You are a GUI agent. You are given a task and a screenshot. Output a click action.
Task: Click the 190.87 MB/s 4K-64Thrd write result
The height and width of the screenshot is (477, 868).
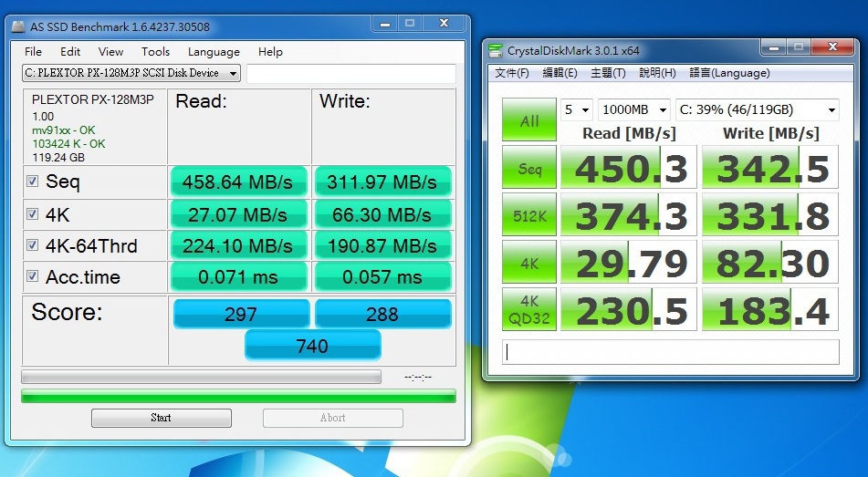[x=383, y=245]
